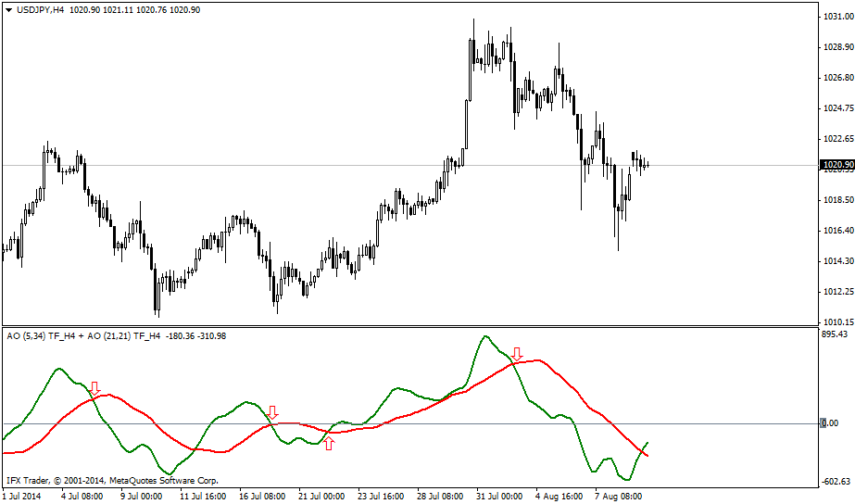
Task: Open the chart menu triangle beside USDJPY,H4
Action: (8, 9)
